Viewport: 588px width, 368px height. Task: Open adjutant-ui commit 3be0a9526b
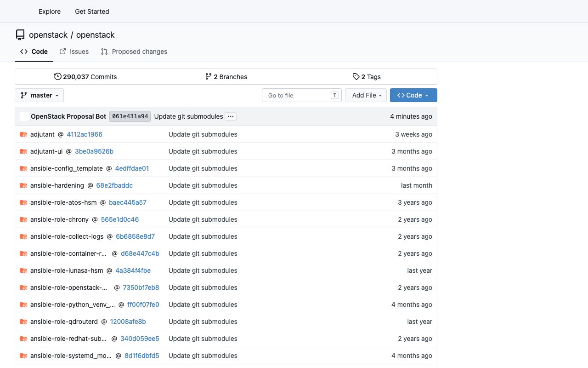pos(94,151)
